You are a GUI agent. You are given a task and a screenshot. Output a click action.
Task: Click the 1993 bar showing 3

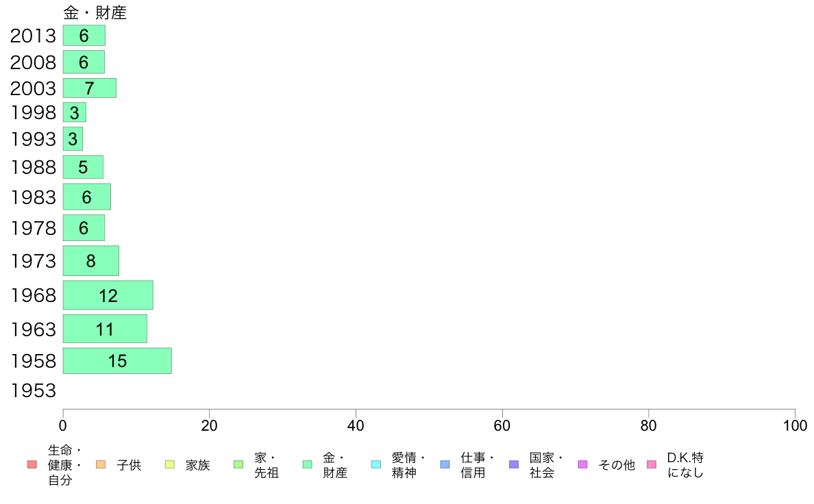[x=73, y=138]
